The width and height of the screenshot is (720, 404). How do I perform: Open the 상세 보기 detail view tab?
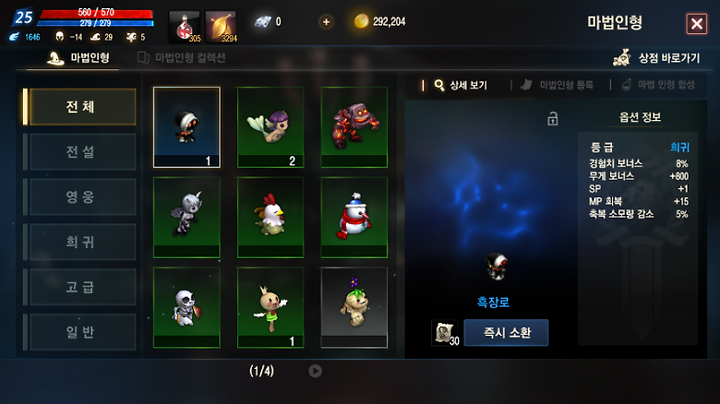pyautogui.click(x=461, y=85)
